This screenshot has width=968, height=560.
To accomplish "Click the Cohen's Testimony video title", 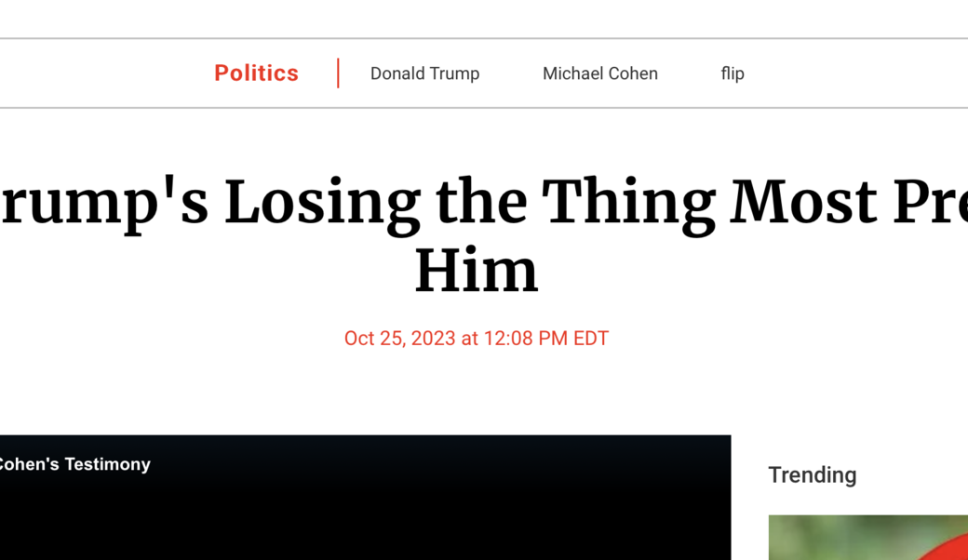I will coord(74,464).
